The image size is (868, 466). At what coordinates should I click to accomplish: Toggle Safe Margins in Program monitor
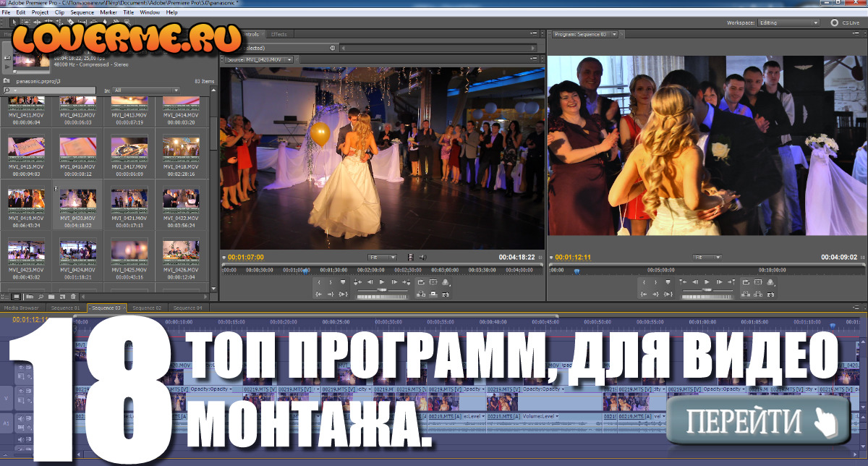click(x=758, y=282)
